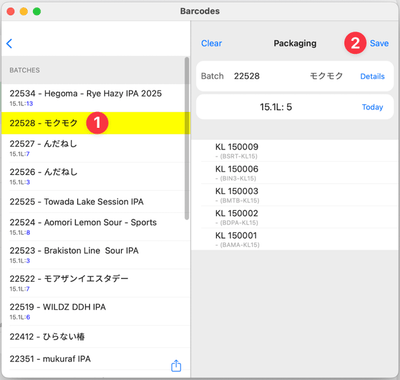Select keg KL 150009 in the list
400x380 pixels.
pos(295,151)
